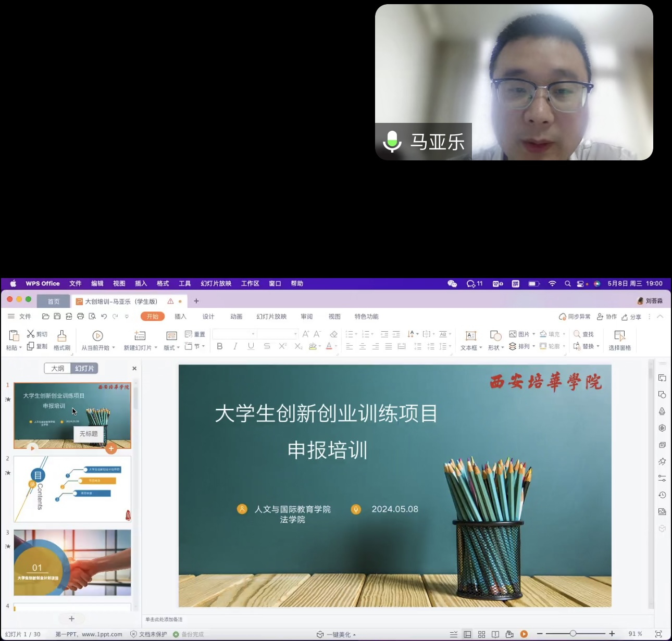Click the Save icon in quick toolbar

[x=57, y=316]
